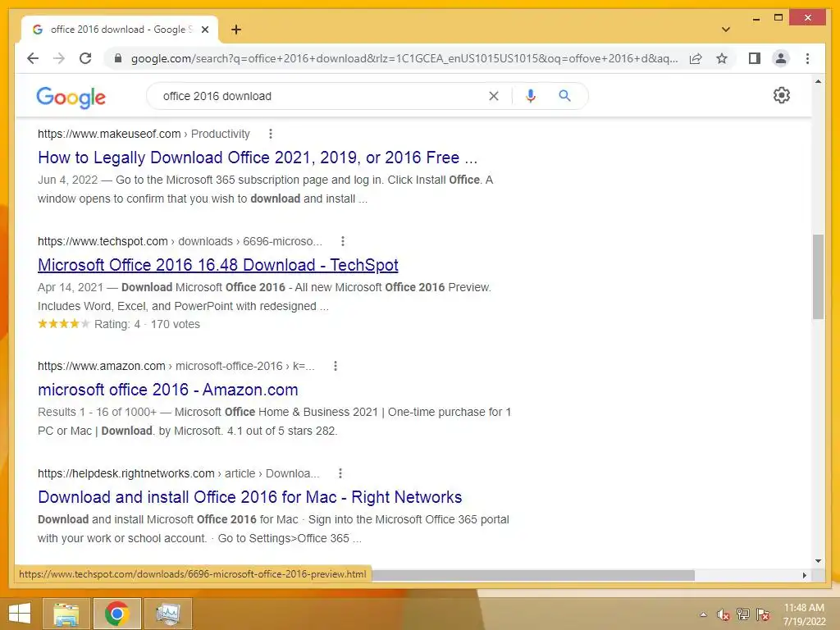Open options for amazon.com result
The width and height of the screenshot is (840, 630).
[x=336, y=366]
